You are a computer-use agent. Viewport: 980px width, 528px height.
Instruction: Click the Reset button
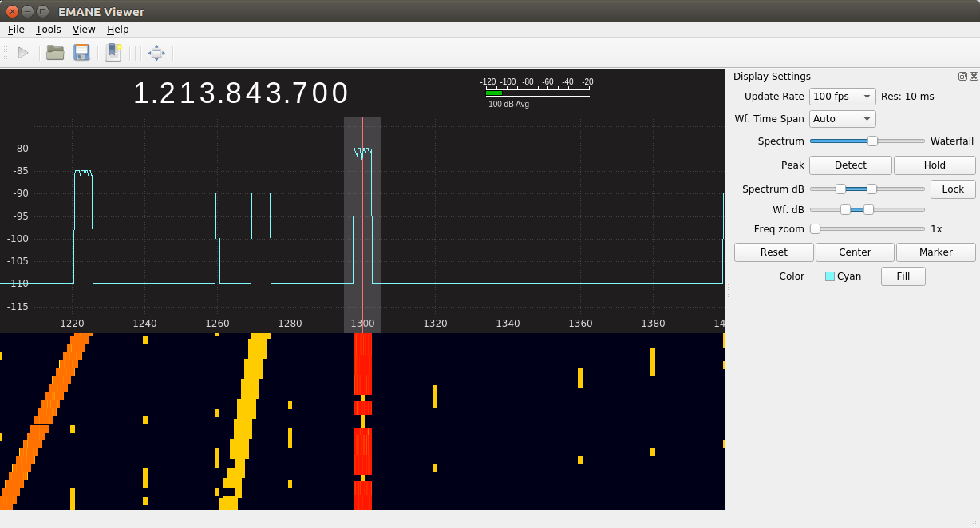tap(774, 252)
